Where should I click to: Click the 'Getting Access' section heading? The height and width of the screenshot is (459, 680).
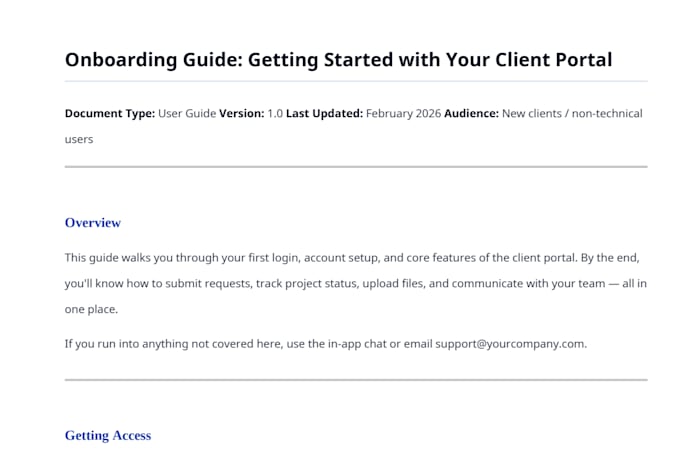[108, 435]
